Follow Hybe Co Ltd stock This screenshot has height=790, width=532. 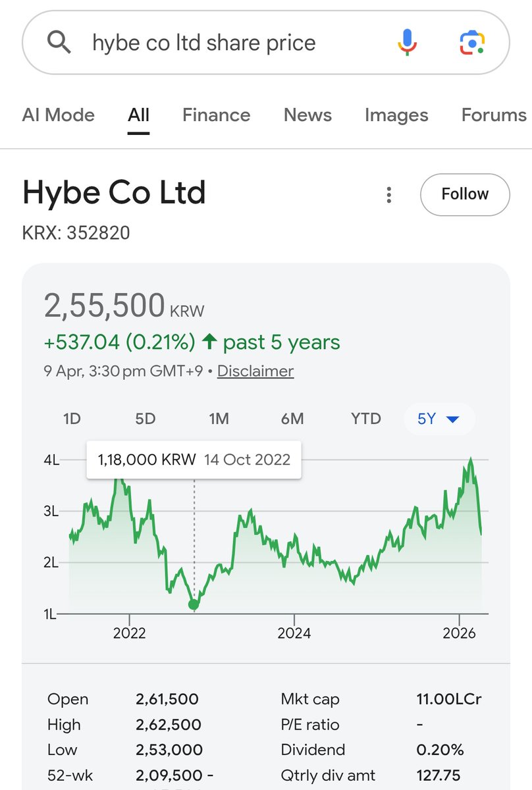[465, 194]
